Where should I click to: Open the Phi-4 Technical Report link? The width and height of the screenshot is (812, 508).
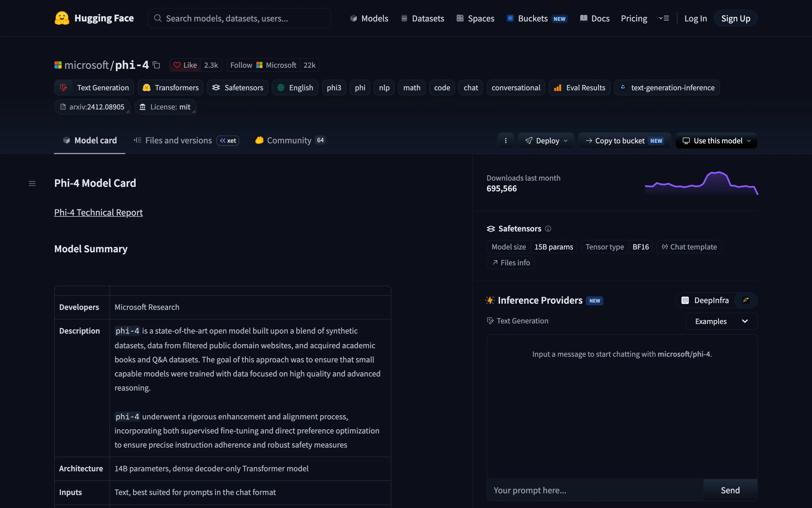[x=98, y=212]
